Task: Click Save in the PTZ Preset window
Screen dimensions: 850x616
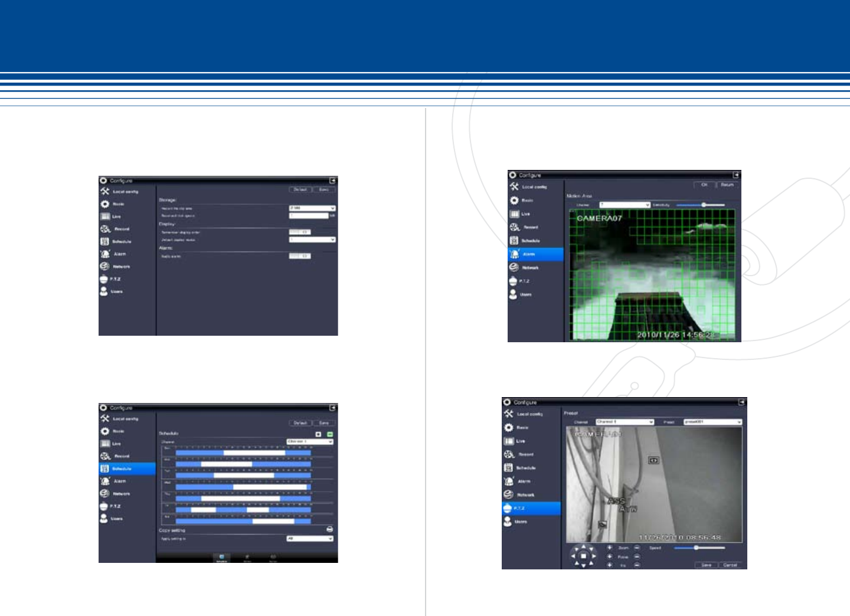Action: tap(706, 565)
